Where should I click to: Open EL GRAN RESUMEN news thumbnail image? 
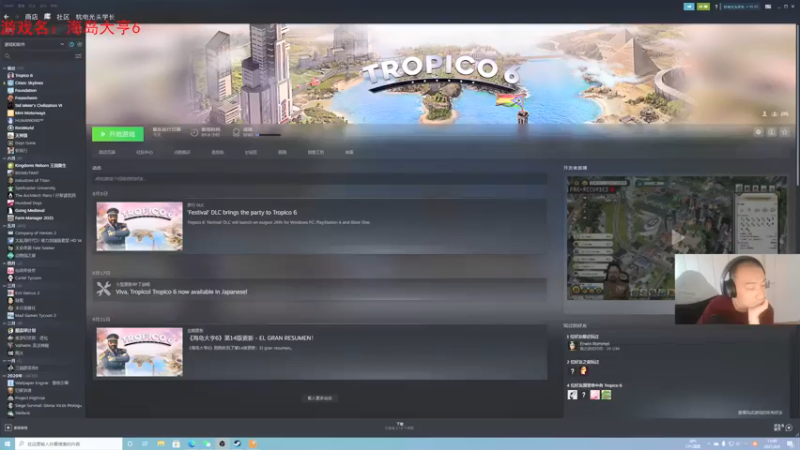139,352
